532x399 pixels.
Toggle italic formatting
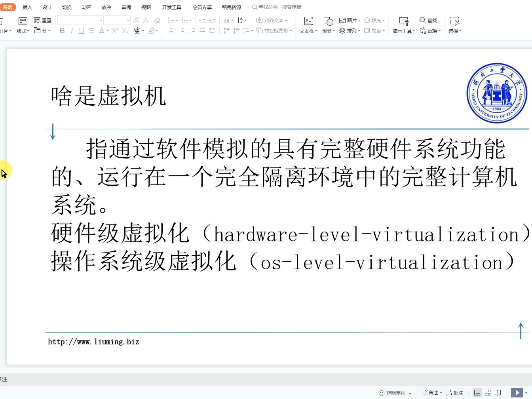pos(72,30)
